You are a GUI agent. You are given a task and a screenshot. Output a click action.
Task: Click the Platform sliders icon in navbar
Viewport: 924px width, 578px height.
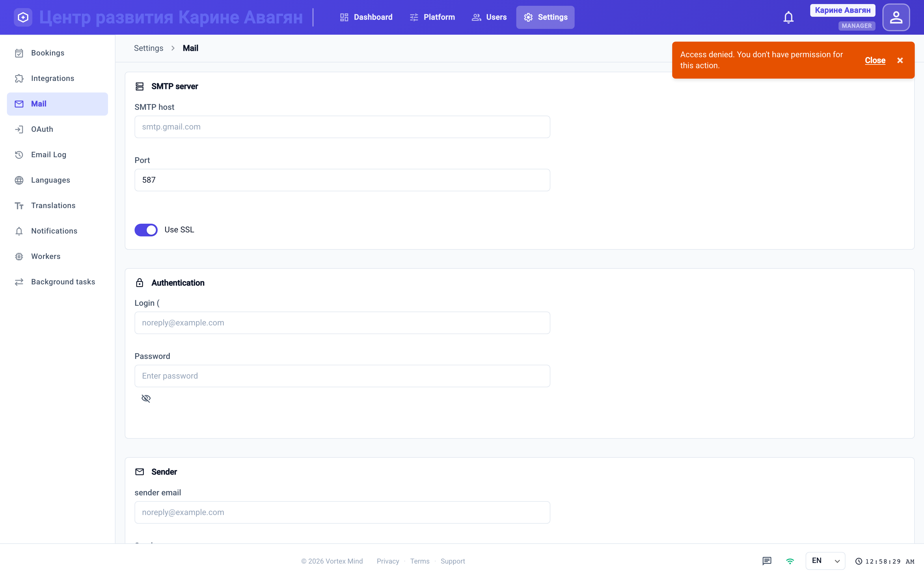pos(414,17)
